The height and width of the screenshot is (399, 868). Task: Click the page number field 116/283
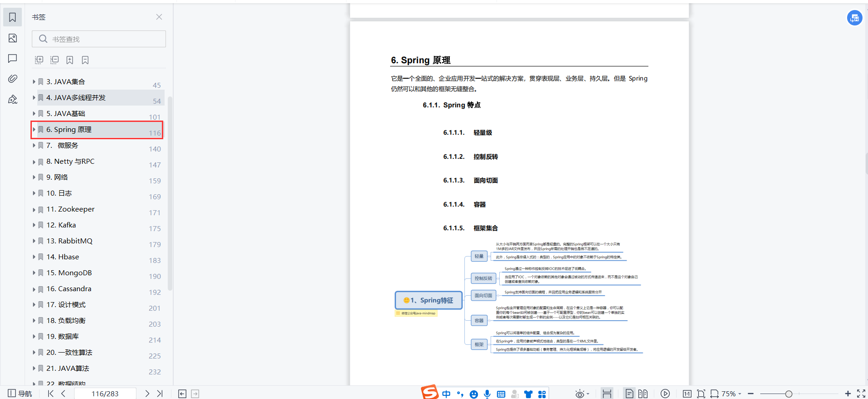pos(105,394)
